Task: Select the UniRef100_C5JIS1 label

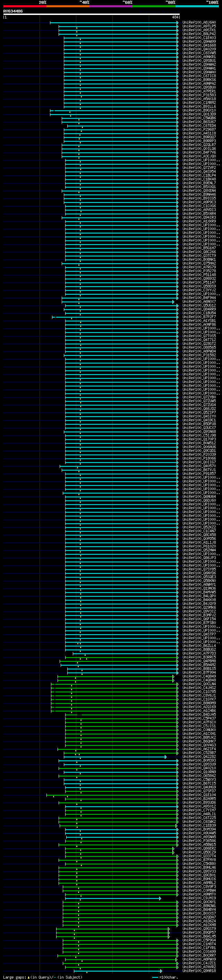Action: 199,726
